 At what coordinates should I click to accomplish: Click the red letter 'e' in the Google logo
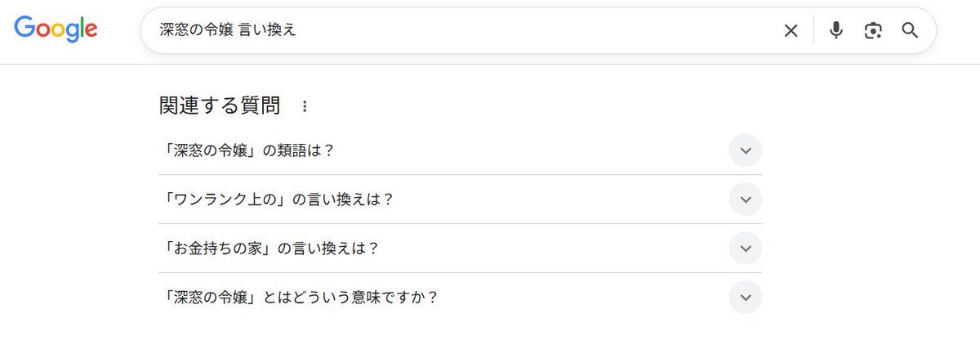point(91,31)
